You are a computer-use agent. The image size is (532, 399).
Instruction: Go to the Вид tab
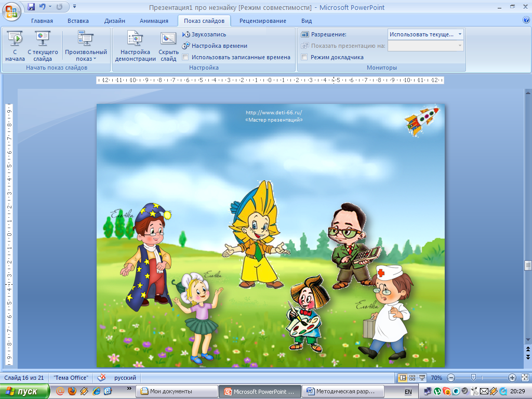click(307, 21)
